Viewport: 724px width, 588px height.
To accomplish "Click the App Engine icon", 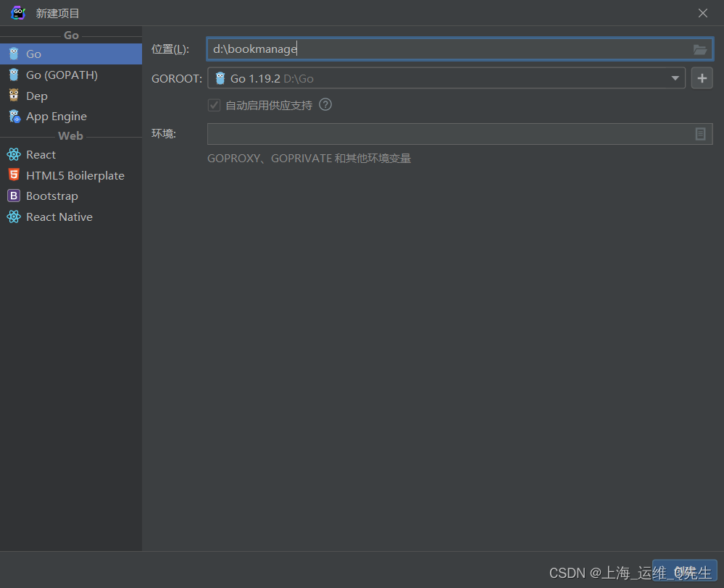I will tap(14, 117).
